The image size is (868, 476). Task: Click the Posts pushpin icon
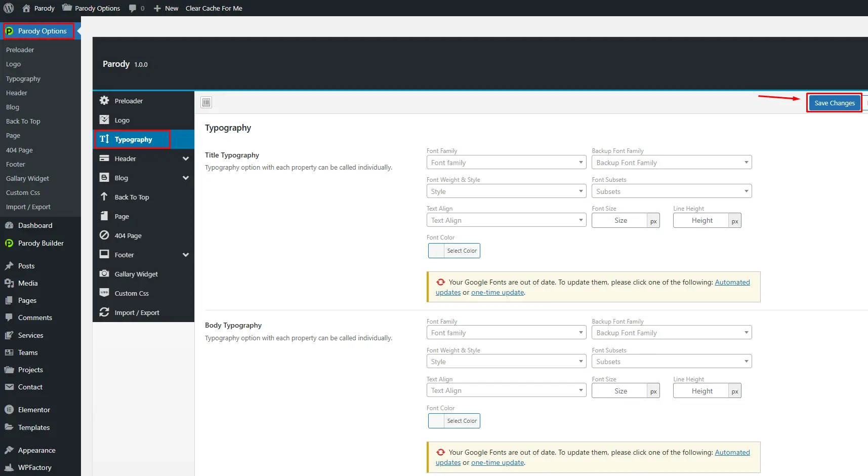(x=9, y=266)
